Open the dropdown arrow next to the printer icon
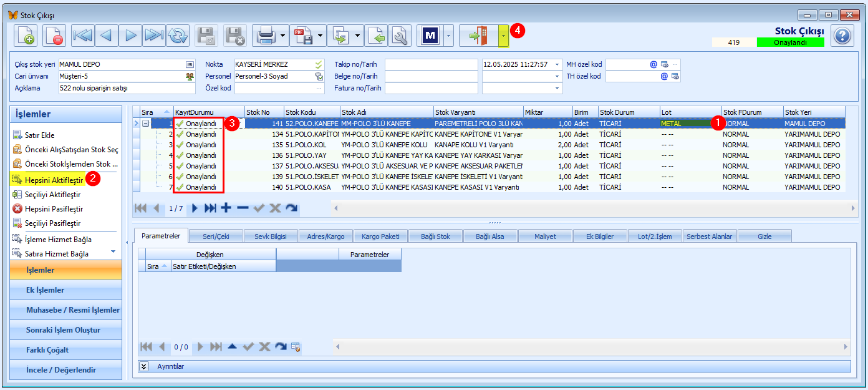 coord(284,36)
